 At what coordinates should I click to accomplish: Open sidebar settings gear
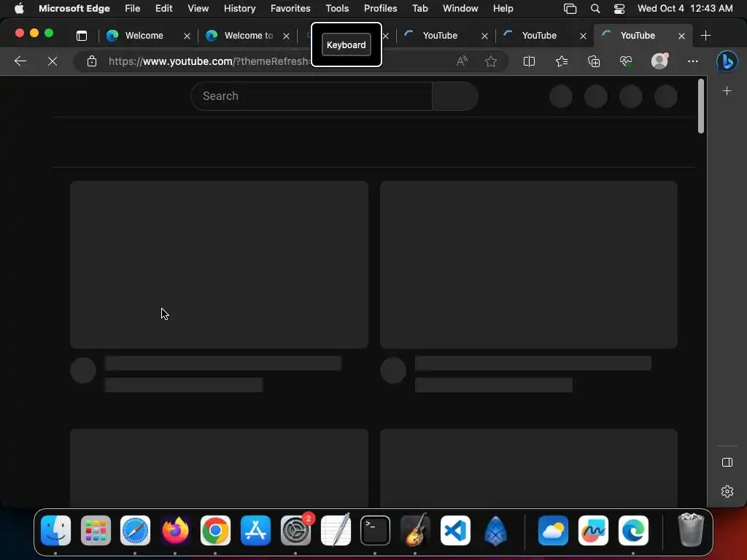[727, 491]
